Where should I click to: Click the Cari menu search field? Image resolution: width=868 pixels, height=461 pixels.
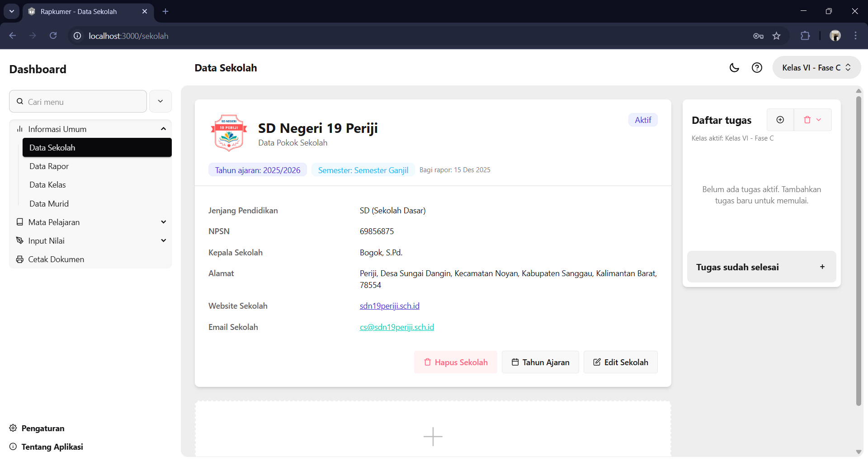81,102
